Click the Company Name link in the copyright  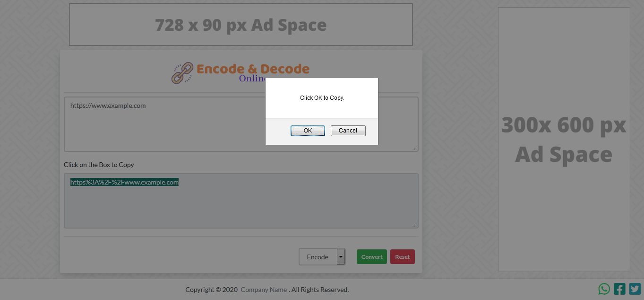(x=264, y=289)
